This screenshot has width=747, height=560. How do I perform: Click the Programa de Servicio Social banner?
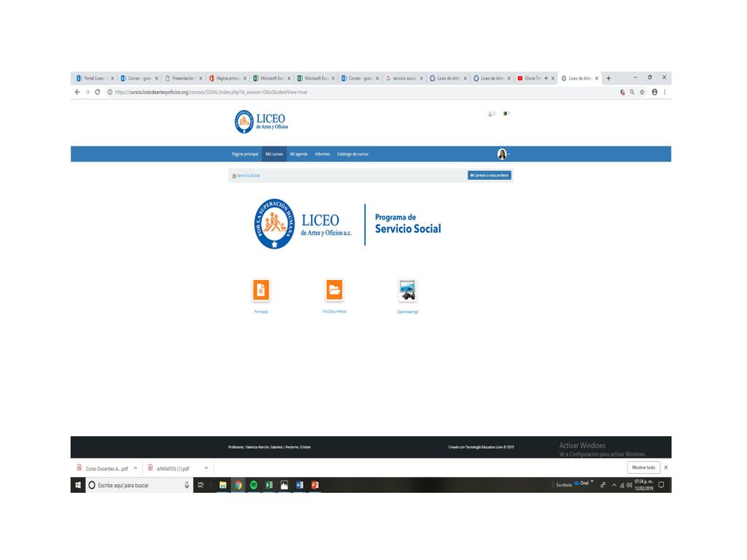348,224
